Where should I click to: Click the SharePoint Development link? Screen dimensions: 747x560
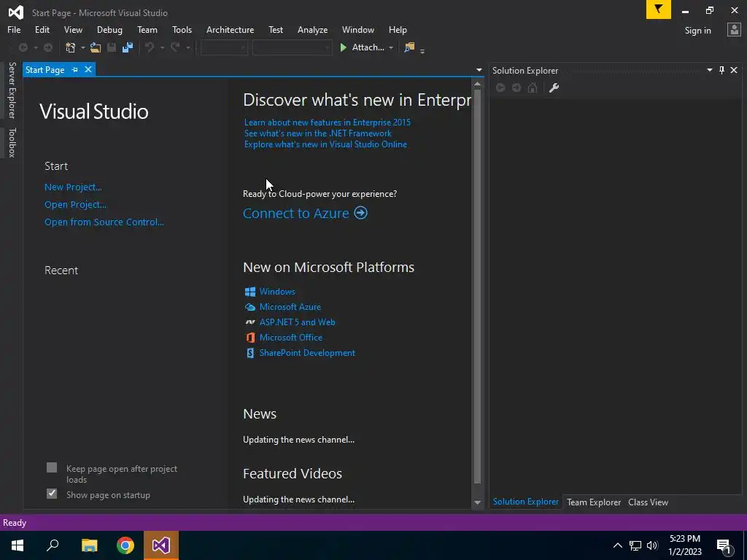(x=307, y=353)
